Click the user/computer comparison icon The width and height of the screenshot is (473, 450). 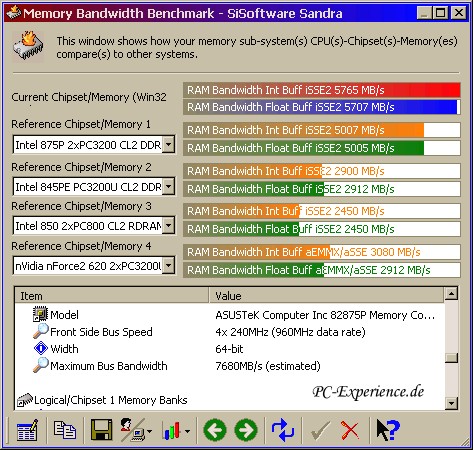132,430
